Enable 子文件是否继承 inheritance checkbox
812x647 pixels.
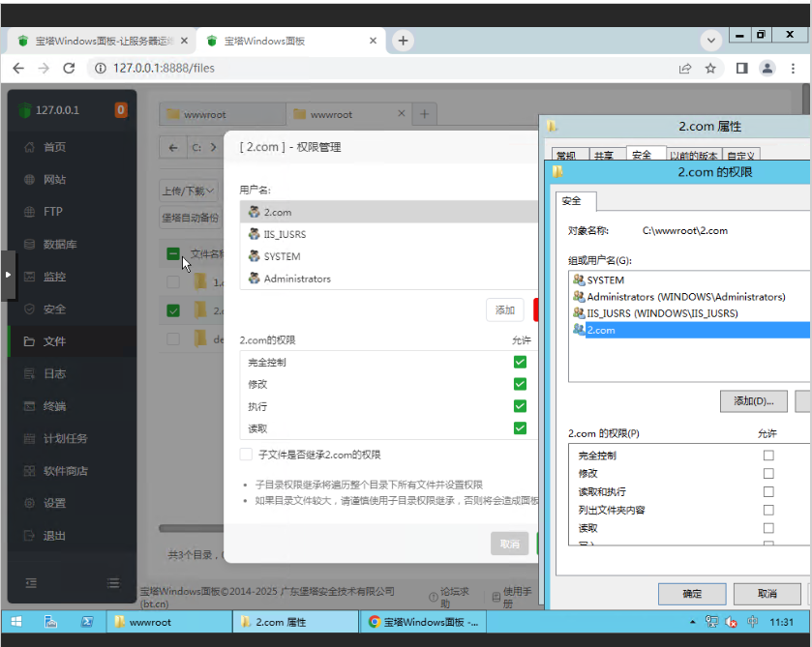point(246,455)
